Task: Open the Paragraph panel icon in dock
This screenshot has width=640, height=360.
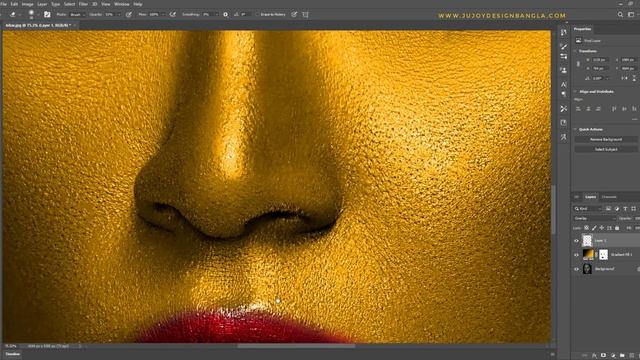Action: tap(564, 94)
